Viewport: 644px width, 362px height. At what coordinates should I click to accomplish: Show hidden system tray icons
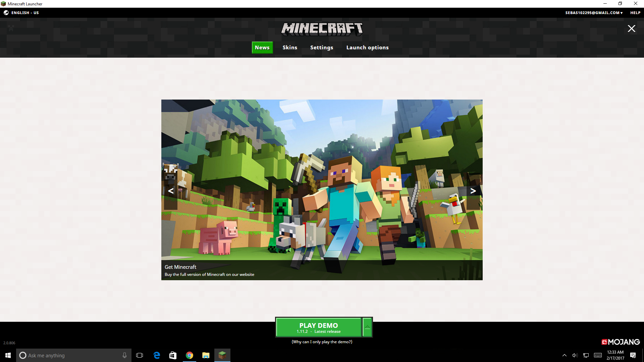click(565, 355)
